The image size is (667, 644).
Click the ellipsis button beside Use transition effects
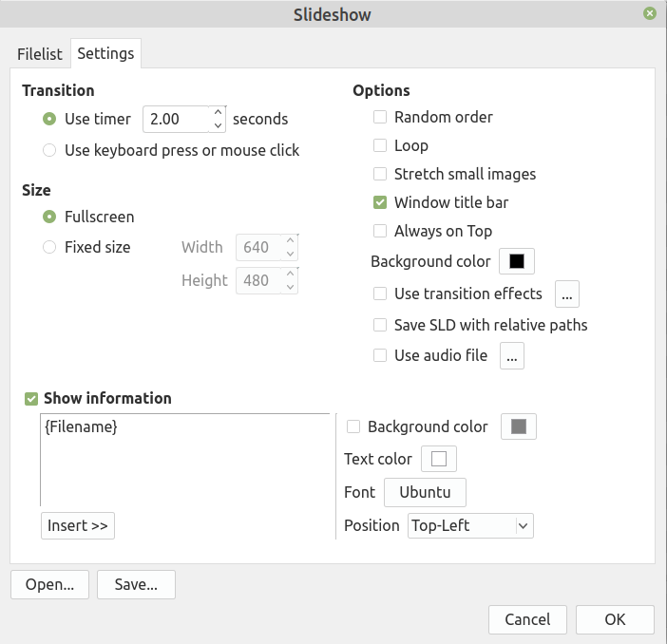pos(567,294)
